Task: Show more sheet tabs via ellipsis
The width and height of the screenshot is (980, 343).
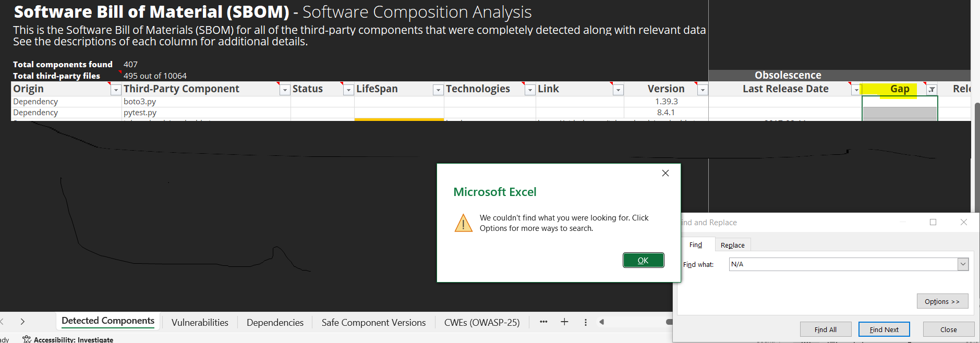Action: (543, 322)
